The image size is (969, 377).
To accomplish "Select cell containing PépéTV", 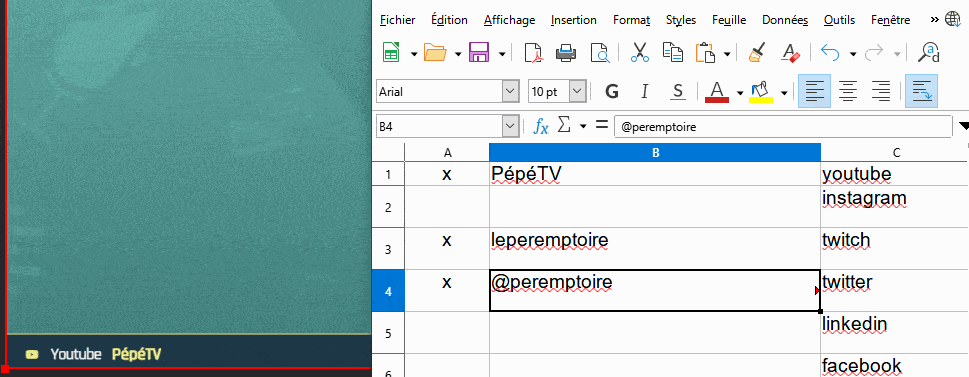I will pos(655,174).
